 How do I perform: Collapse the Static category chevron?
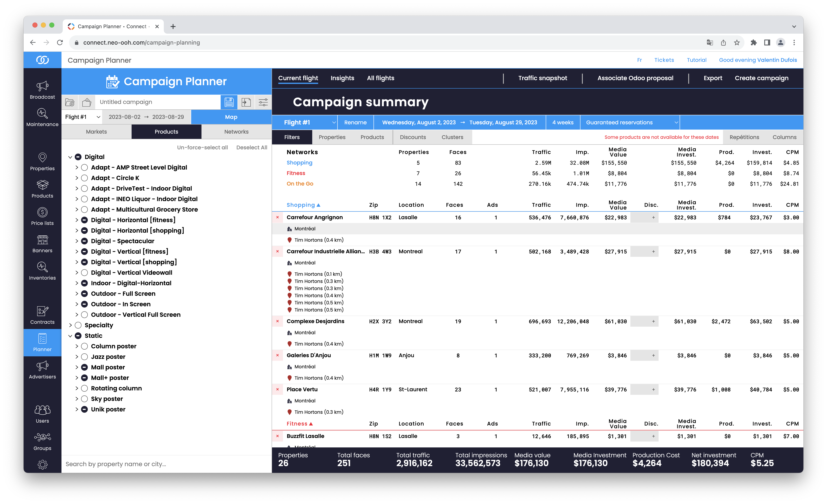tap(70, 336)
